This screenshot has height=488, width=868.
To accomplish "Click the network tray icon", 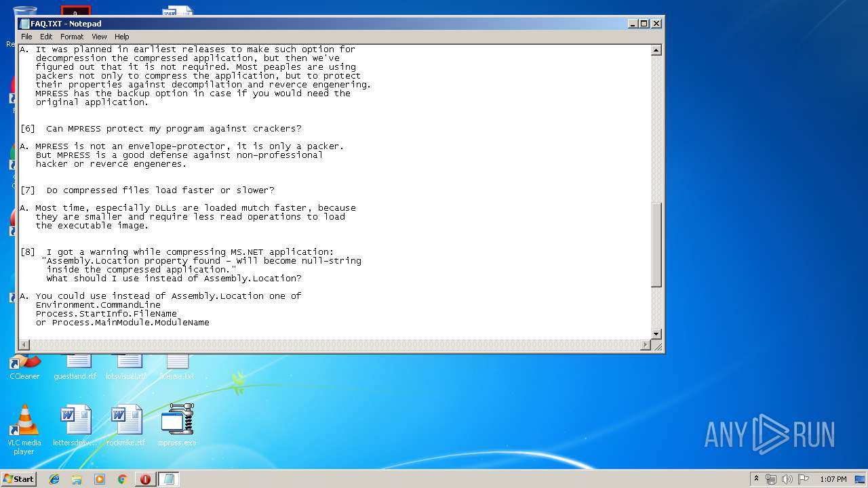I will click(771, 479).
